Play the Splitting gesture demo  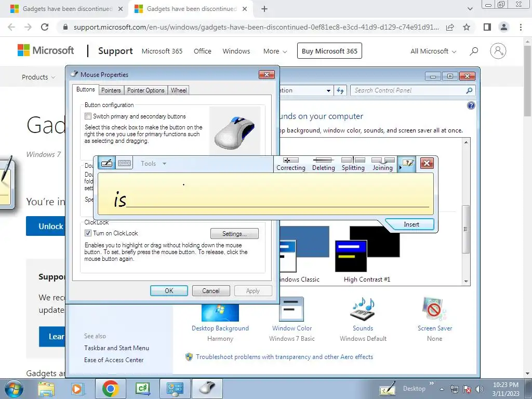click(x=353, y=164)
